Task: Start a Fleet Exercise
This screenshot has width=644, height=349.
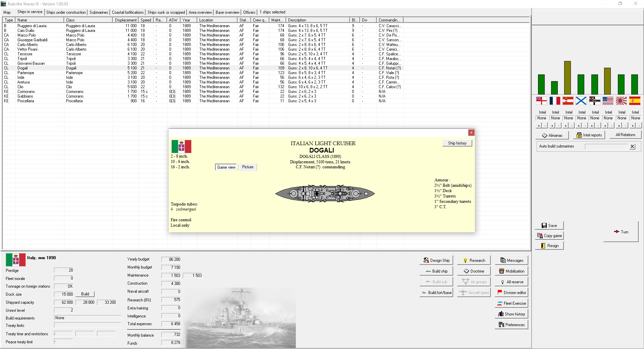Action: (511, 303)
